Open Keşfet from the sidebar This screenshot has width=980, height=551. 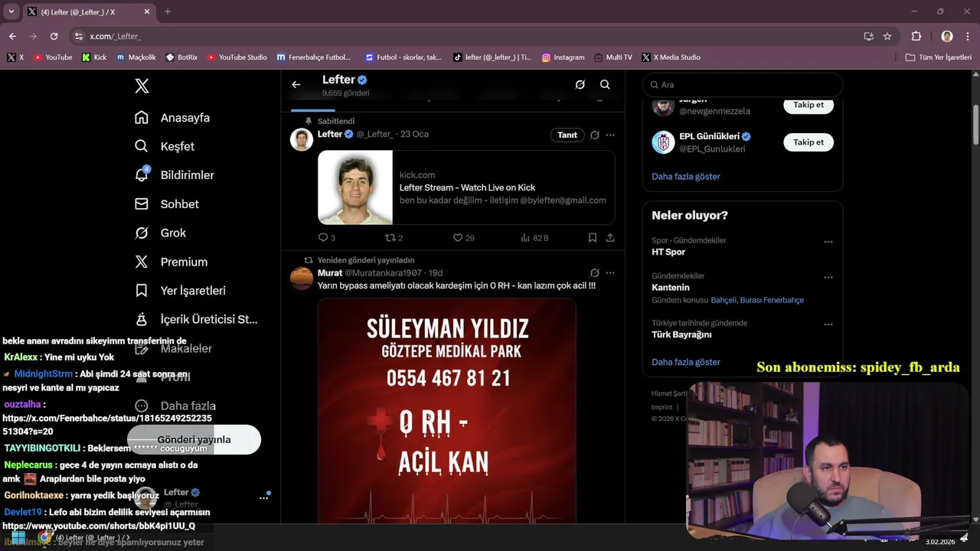[x=165, y=146]
